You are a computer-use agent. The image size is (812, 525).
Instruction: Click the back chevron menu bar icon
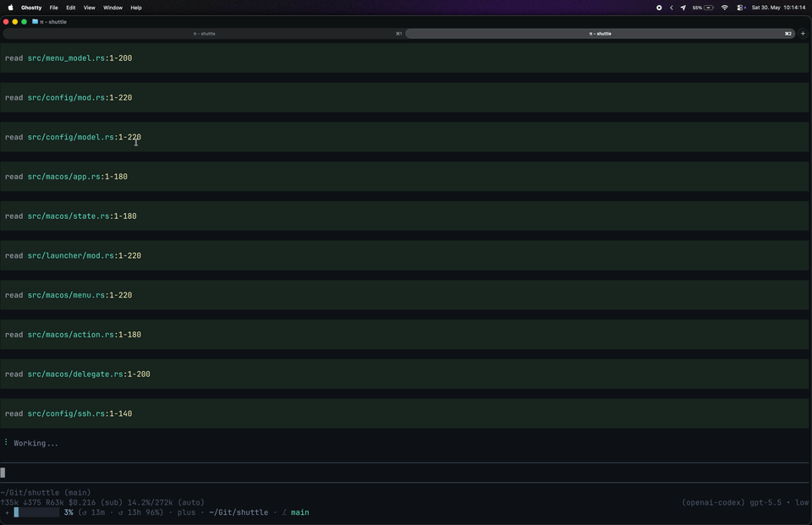point(672,8)
